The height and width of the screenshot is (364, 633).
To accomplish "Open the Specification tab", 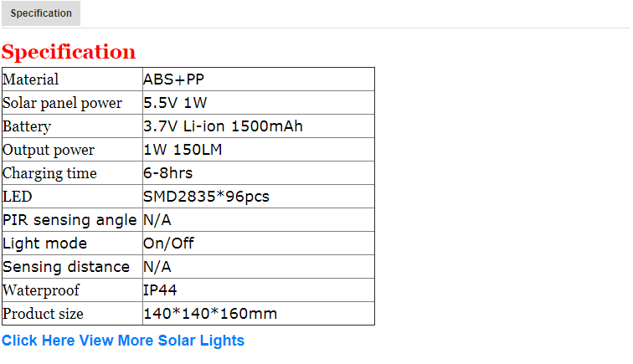I will point(41,13).
